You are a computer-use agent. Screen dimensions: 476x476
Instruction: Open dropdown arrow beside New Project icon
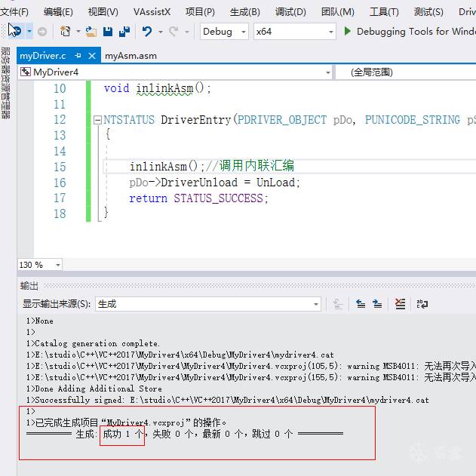pos(78,32)
